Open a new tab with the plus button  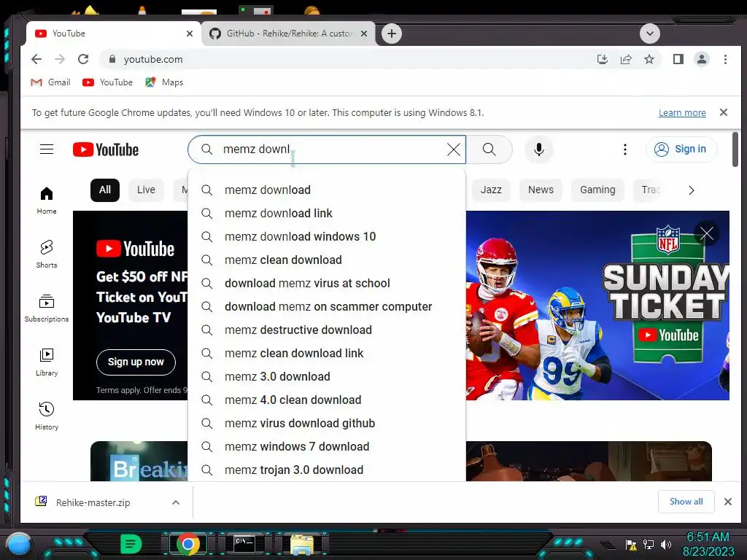[x=392, y=34]
